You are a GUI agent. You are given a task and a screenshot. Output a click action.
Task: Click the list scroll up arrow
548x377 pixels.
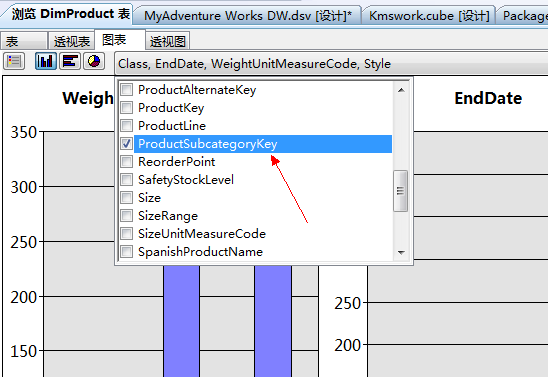point(401,90)
